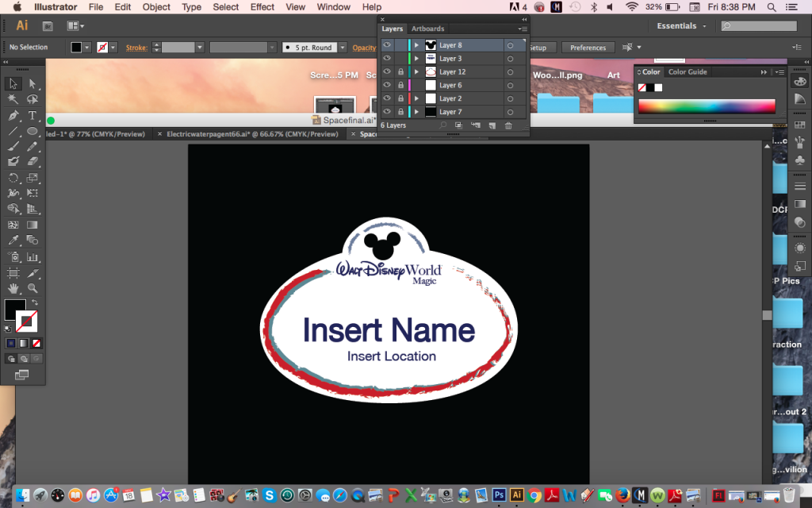Image resolution: width=812 pixels, height=508 pixels.
Task: Create a new layer using panel icon
Action: click(492, 125)
